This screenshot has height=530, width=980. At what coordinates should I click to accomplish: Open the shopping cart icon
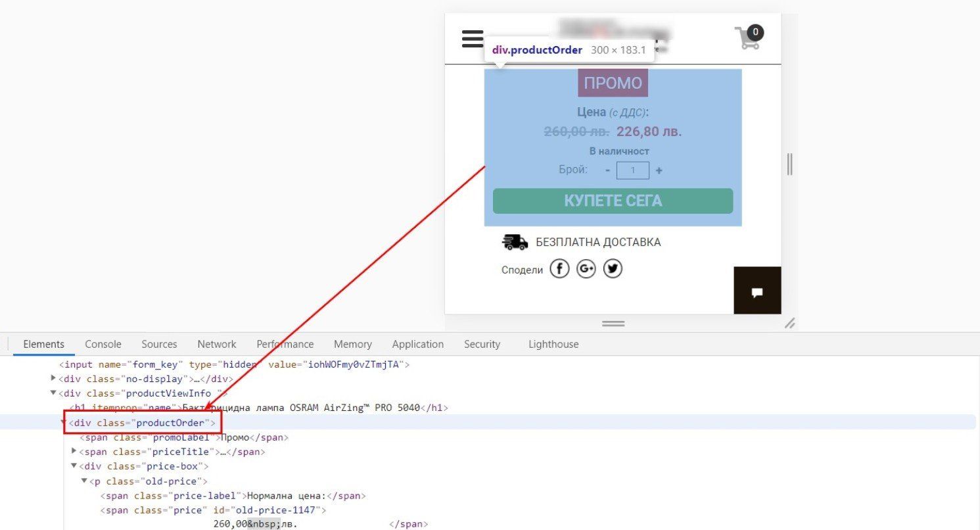[x=749, y=37]
